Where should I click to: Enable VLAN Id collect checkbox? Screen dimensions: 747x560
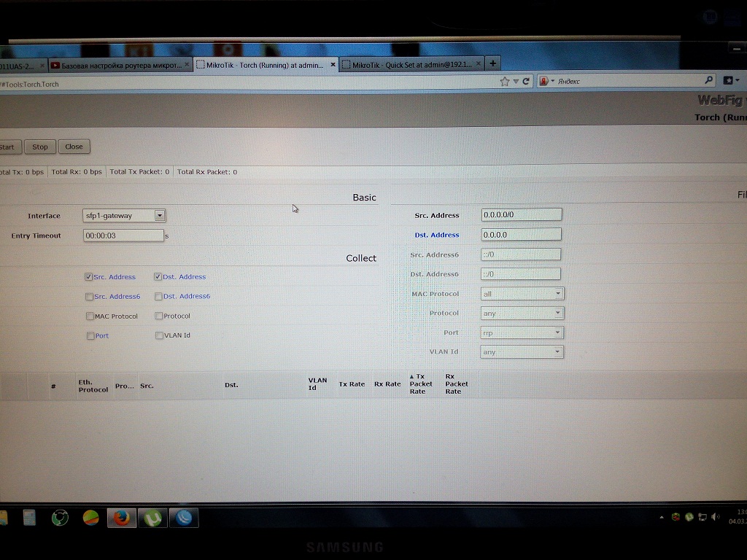click(x=159, y=335)
